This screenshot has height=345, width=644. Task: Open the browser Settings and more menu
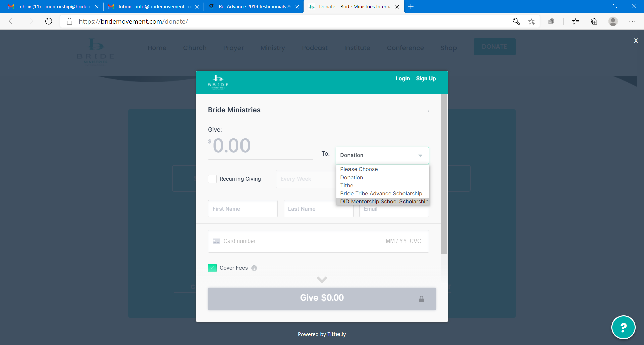pos(632,21)
